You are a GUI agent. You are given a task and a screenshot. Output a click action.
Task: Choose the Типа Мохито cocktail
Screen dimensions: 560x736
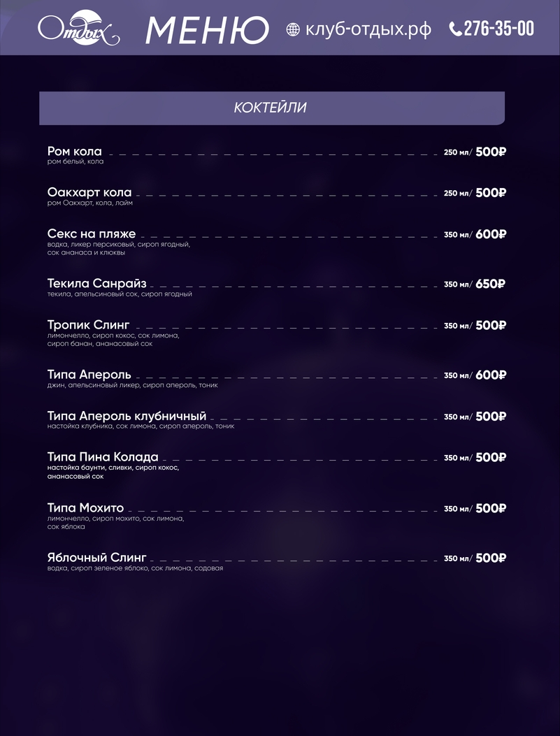(85, 508)
